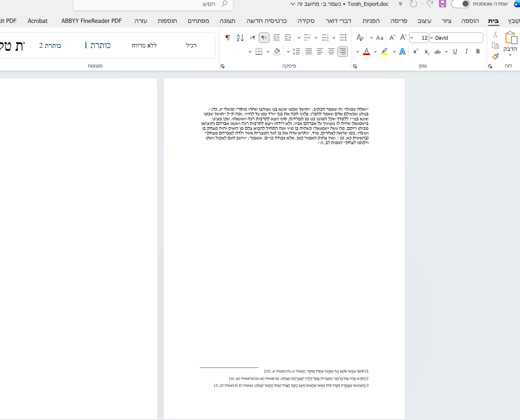The height and width of the screenshot is (420, 520).
Task: Open the Acrobat ribbon tab
Action: (37, 21)
